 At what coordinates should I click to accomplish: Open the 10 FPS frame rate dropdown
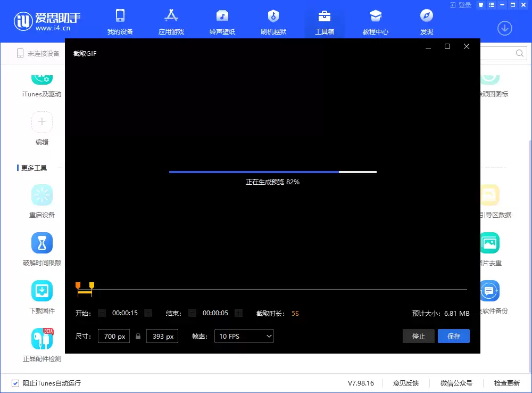[x=244, y=336]
